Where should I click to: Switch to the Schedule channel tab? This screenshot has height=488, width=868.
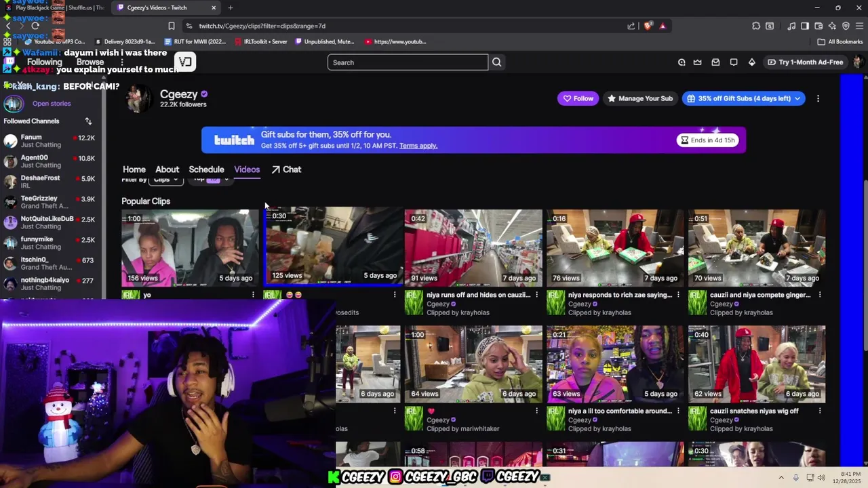tap(206, 169)
